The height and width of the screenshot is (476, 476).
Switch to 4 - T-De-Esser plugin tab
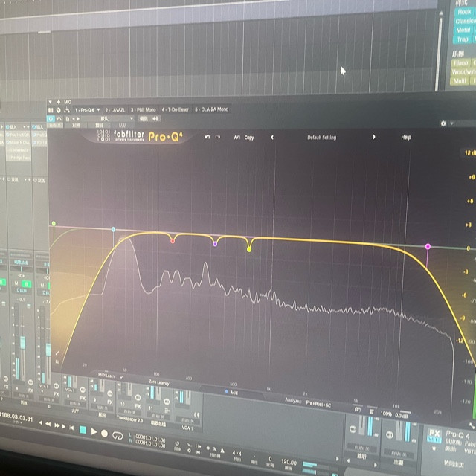(x=176, y=109)
